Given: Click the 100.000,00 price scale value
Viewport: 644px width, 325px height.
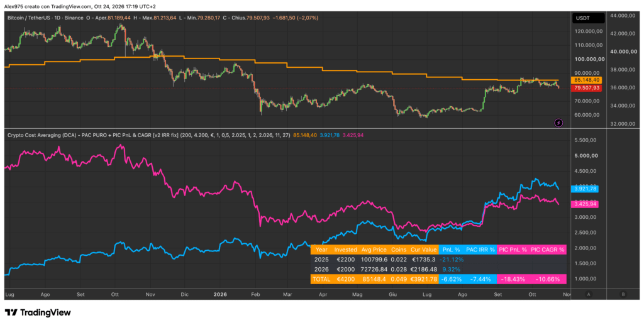Looking at the screenshot, I should pos(589,59).
